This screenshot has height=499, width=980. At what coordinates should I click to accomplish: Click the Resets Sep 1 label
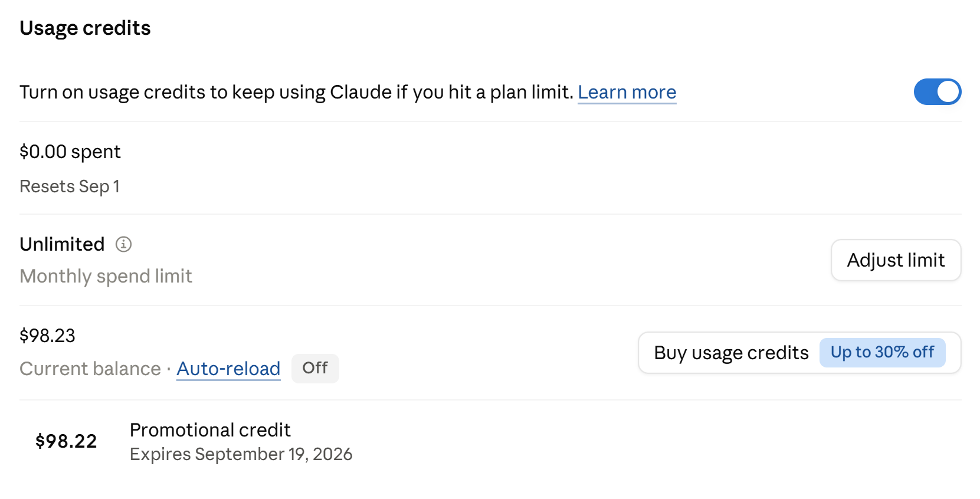(70, 186)
